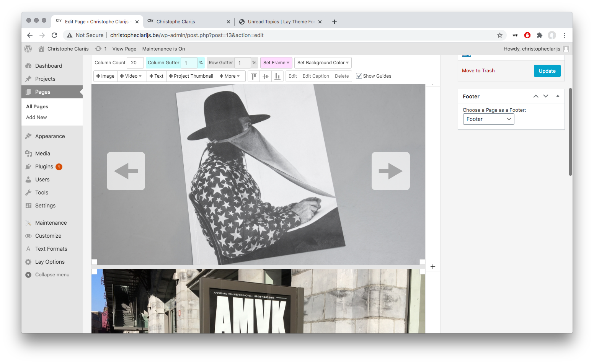Collapse the Footer panel with triangle toggle
Viewport: 594px width, 364px height.
click(558, 96)
